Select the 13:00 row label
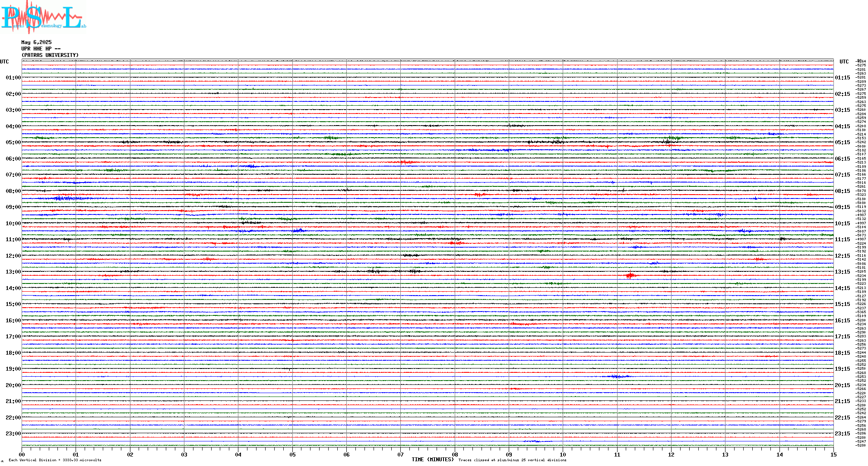Image resolution: width=868 pixels, height=466 pixels. 13,272
